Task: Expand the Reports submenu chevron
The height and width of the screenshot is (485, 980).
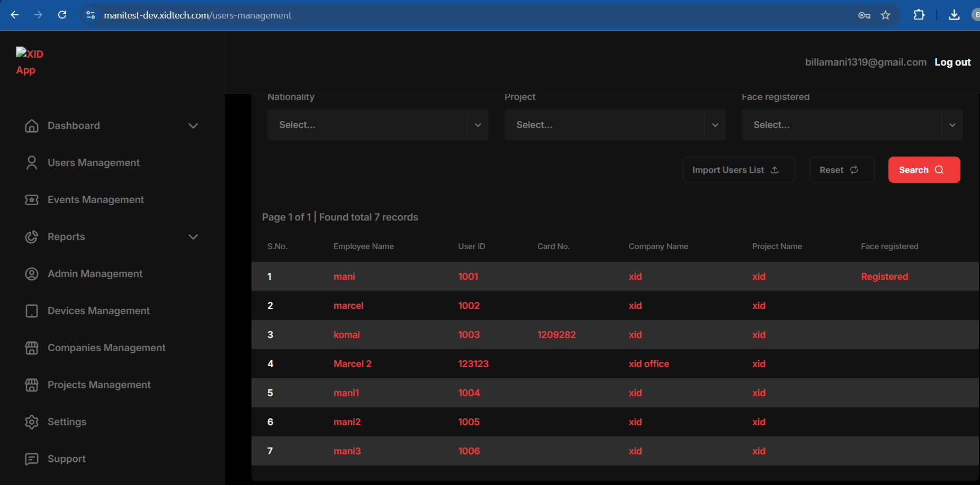Action: point(193,237)
